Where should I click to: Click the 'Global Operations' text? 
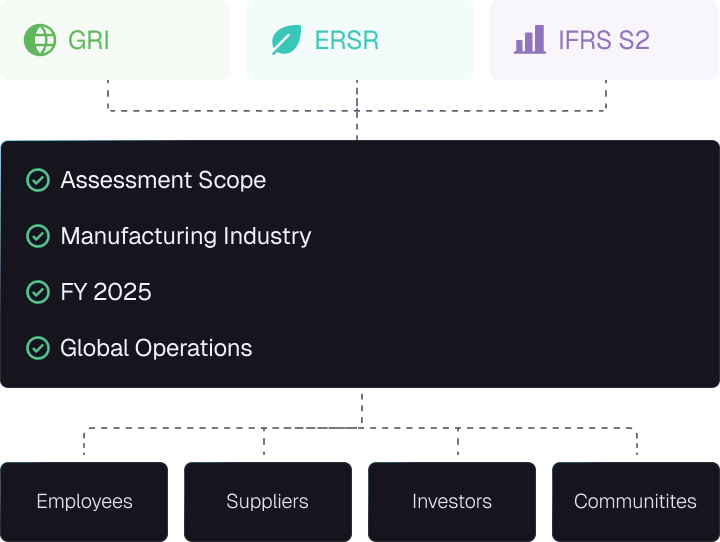pos(156,349)
